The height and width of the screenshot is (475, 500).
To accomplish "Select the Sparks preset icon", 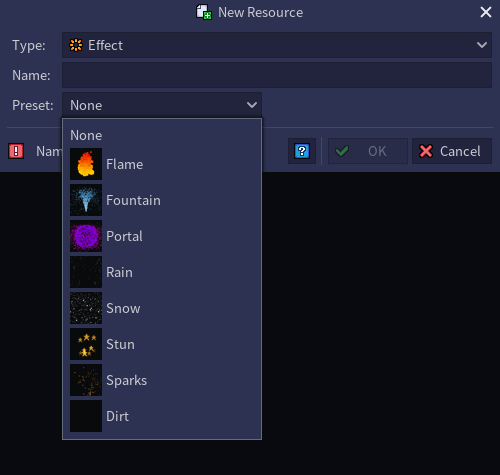I will 86,380.
